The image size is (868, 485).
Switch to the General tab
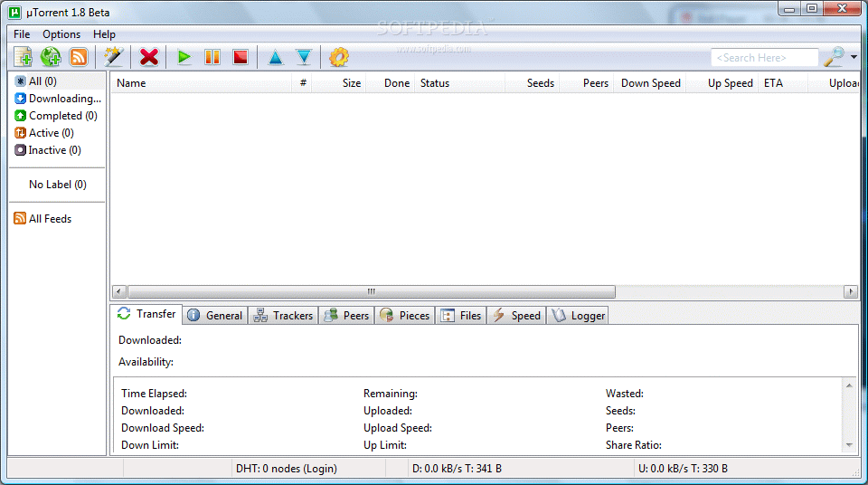215,316
